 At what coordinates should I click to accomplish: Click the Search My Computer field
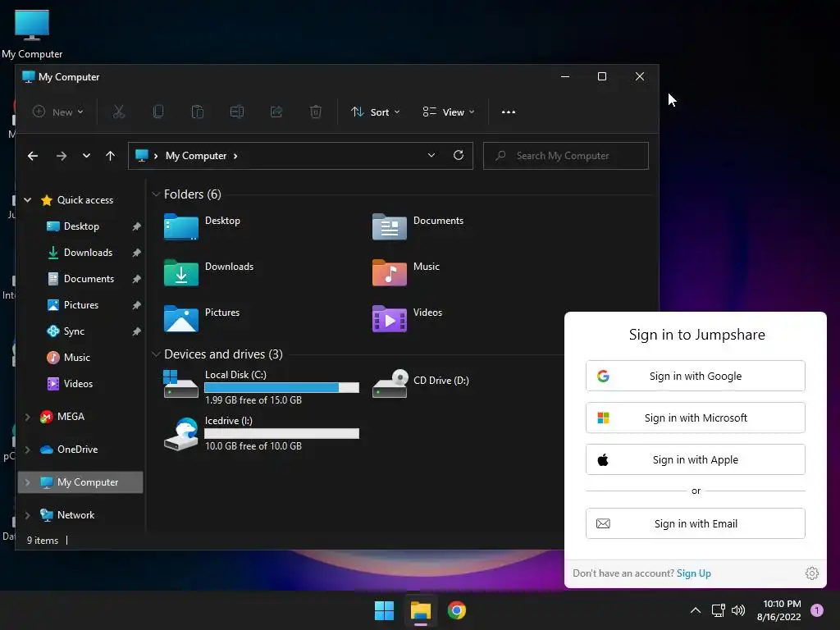point(566,155)
